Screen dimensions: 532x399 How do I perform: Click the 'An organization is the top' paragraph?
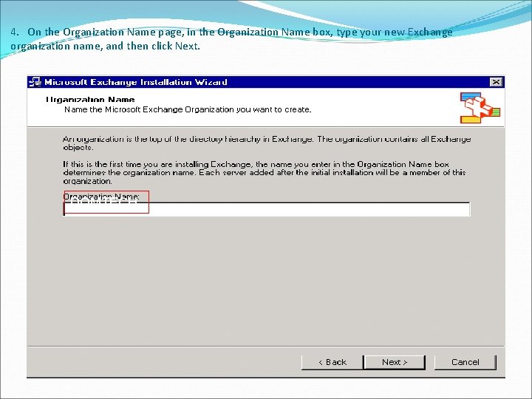pos(267,143)
